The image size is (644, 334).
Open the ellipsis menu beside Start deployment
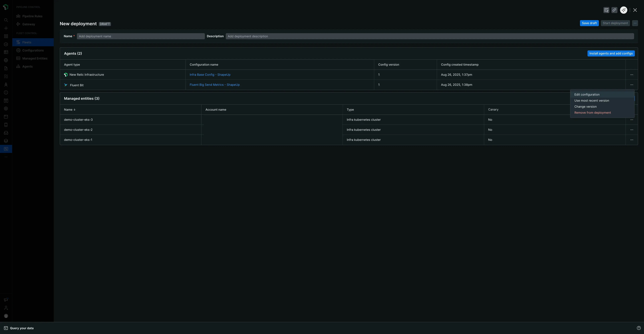point(635,23)
